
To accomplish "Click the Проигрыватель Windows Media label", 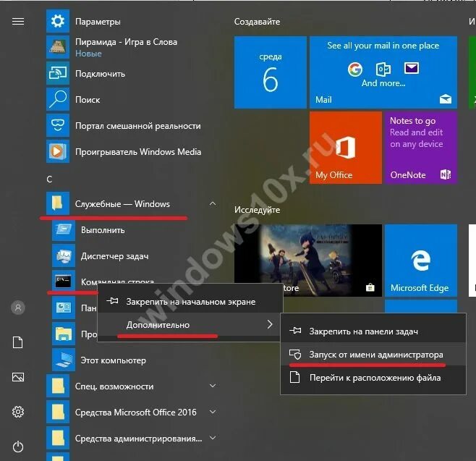I will pos(138,152).
